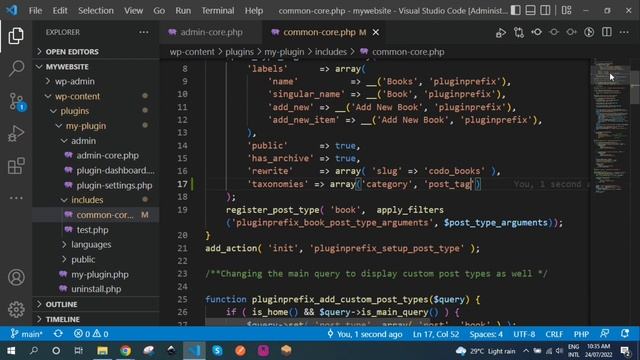Toggle primary side bar layout icon

click(516, 10)
